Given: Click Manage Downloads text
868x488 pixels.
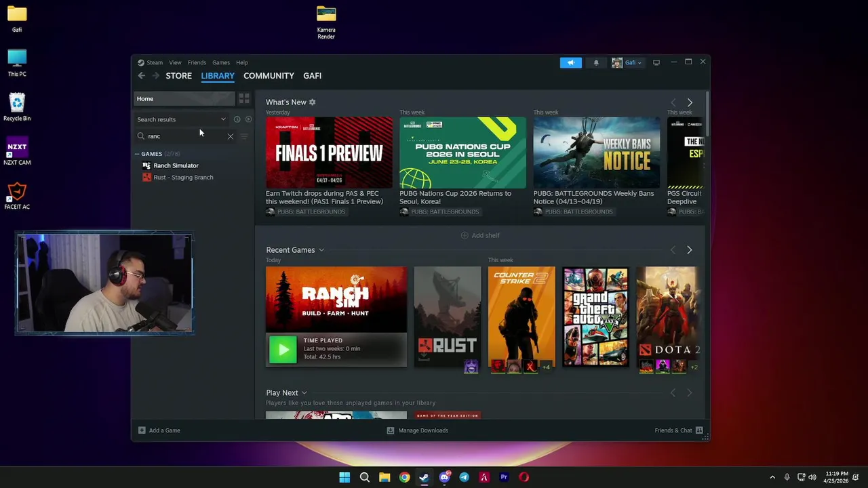Looking at the screenshot, I should point(423,430).
